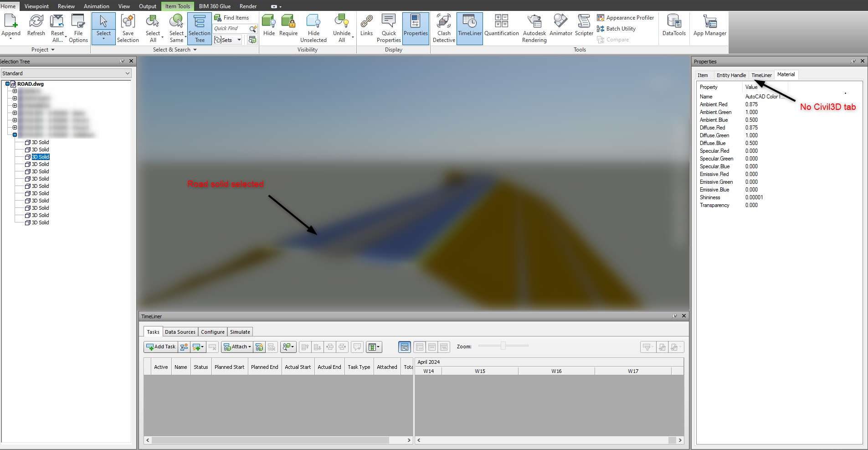Click the File Options button
The image size is (868, 450).
pyautogui.click(x=78, y=28)
